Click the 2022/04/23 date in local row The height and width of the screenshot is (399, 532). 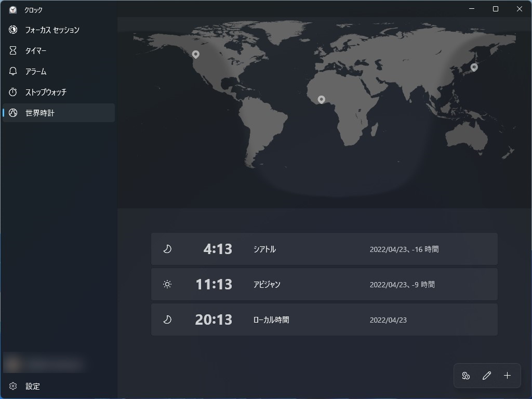pyautogui.click(x=388, y=320)
